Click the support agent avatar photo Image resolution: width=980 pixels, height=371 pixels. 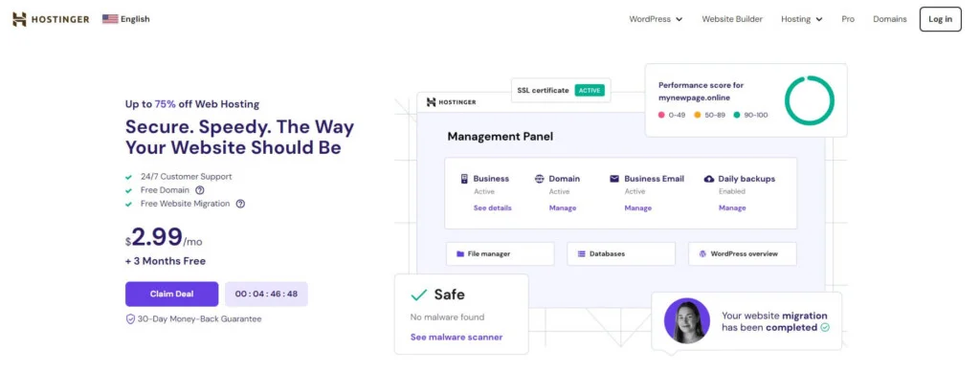[687, 321]
